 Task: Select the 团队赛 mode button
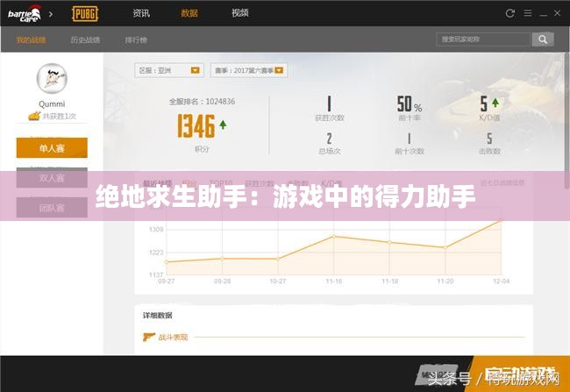[x=52, y=208]
